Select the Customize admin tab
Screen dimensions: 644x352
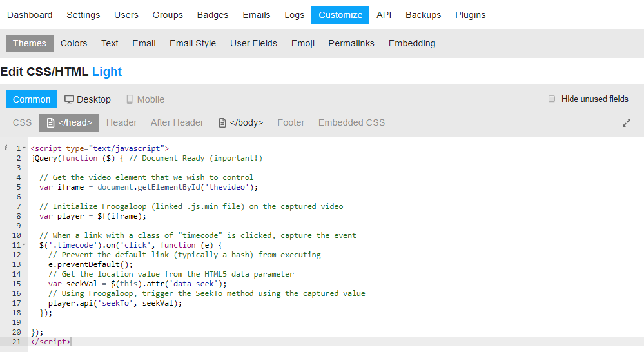point(340,15)
